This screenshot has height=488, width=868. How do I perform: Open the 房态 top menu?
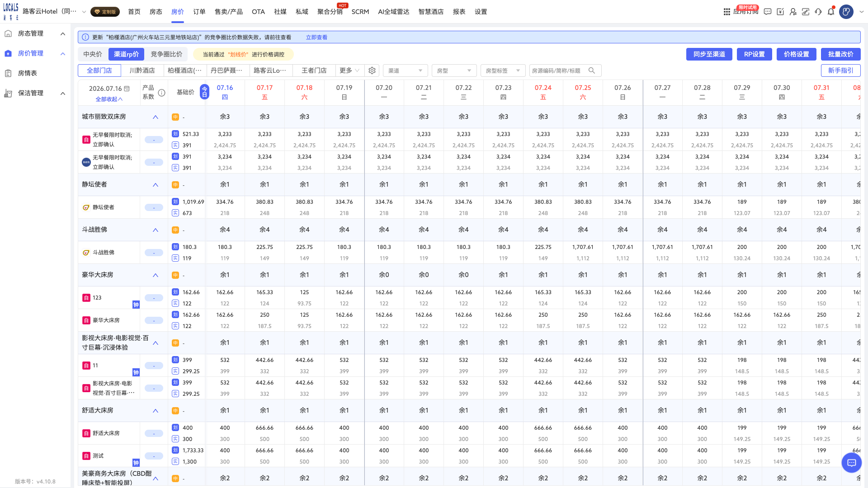click(156, 12)
